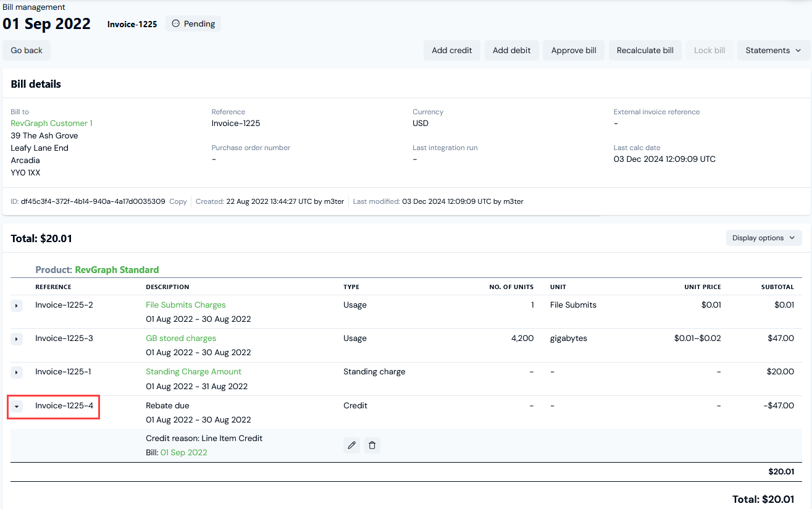This screenshot has height=509, width=812.
Task: Click the Add credit button
Action: click(451, 51)
